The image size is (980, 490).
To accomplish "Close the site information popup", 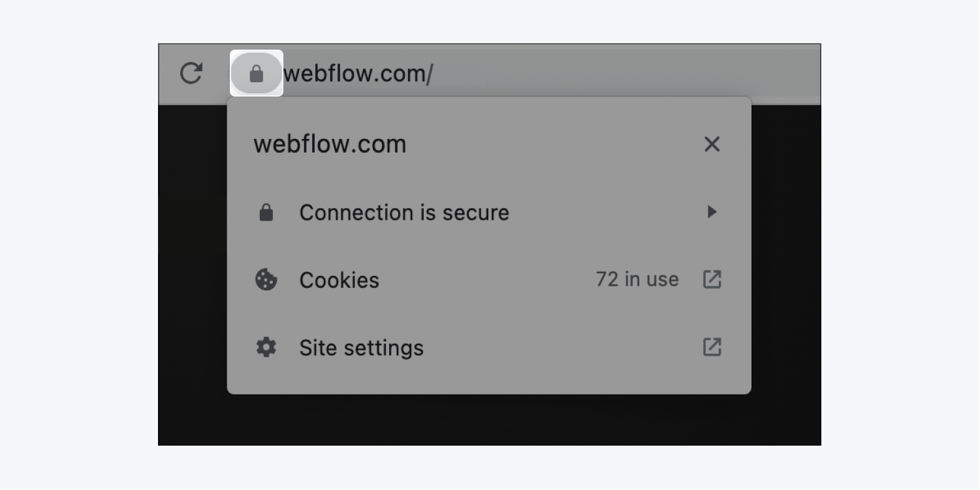I will point(712,144).
